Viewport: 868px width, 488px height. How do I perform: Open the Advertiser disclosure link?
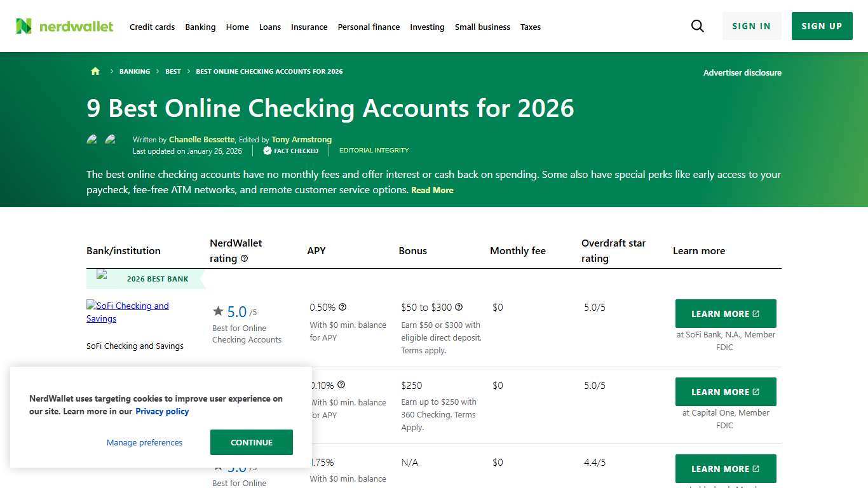tap(742, 72)
